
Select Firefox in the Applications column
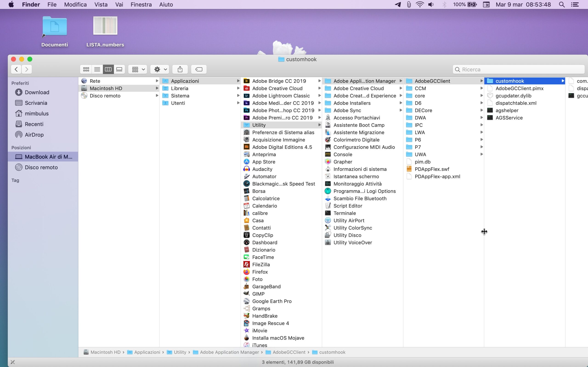pos(260,272)
